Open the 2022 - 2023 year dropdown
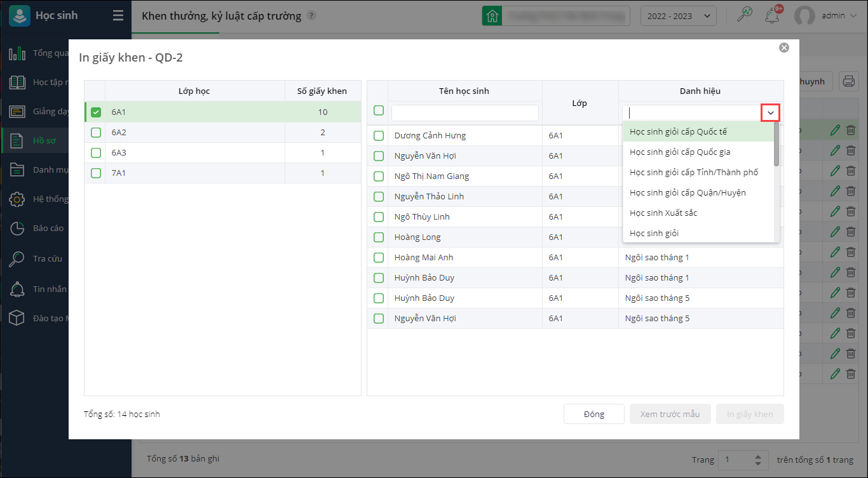 point(678,16)
